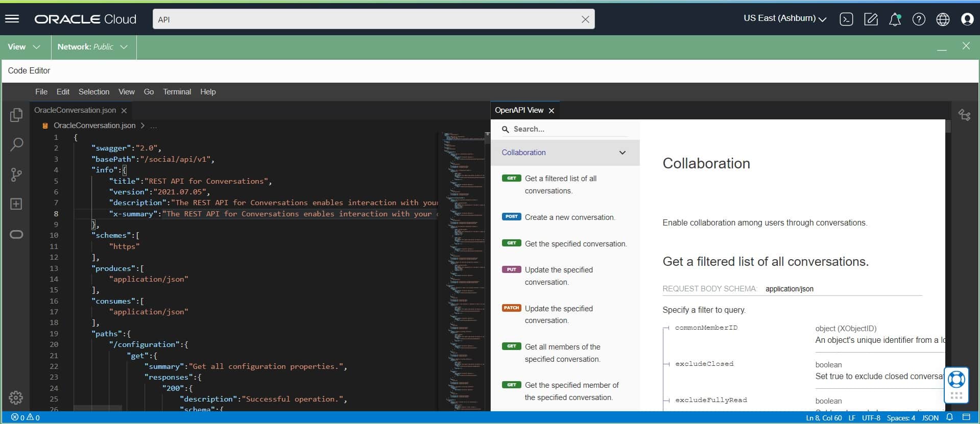This screenshot has width=980, height=424.
Task: Click the status bar notification bell
Action: [x=950, y=417]
